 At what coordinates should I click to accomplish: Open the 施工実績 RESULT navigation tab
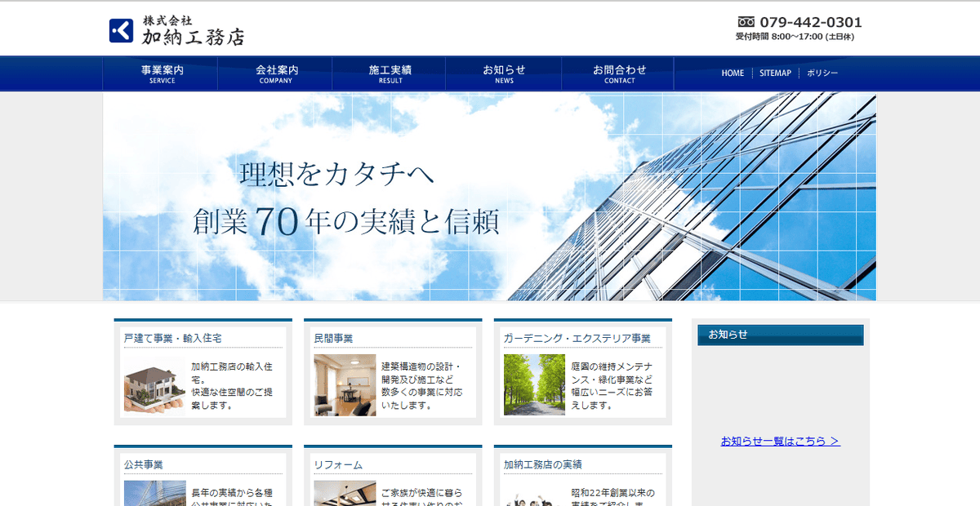(389, 73)
